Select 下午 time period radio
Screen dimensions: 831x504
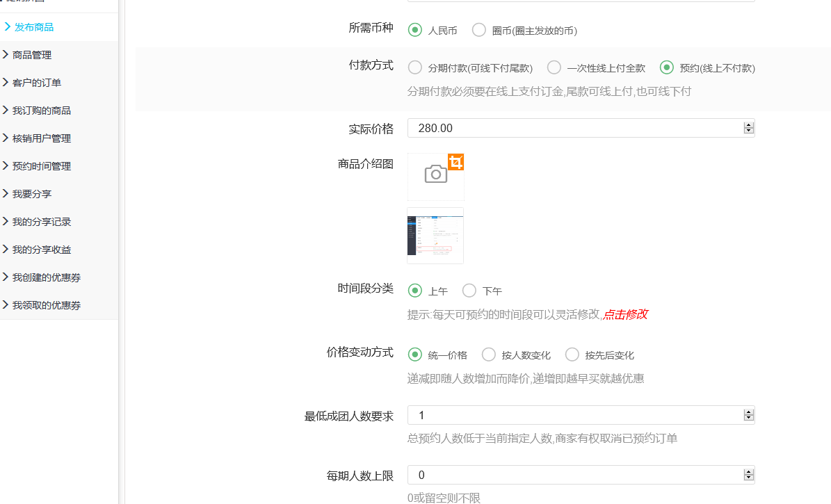point(469,291)
